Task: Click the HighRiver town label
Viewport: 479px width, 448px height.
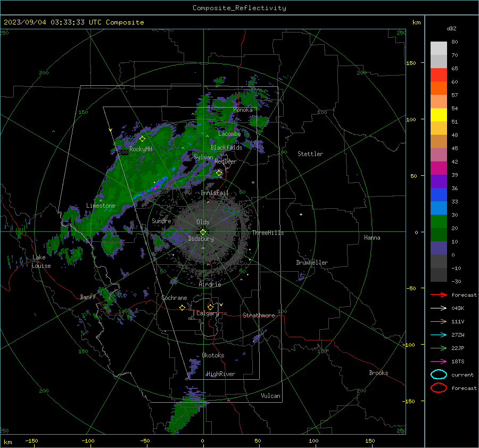Action: pyautogui.click(x=220, y=374)
